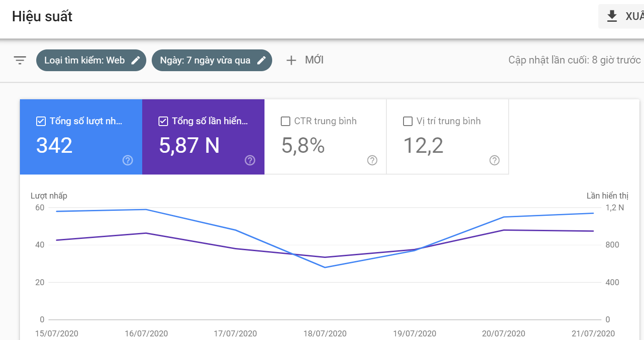Viewport: 644px width, 340px height.
Task: Open help icon on total clicks card
Action: tap(128, 160)
